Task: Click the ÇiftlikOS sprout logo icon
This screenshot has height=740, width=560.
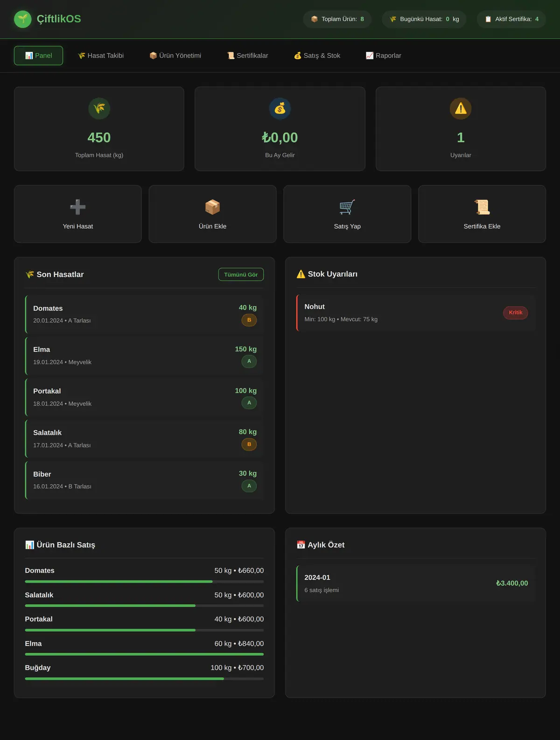Action: click(23, 19)
